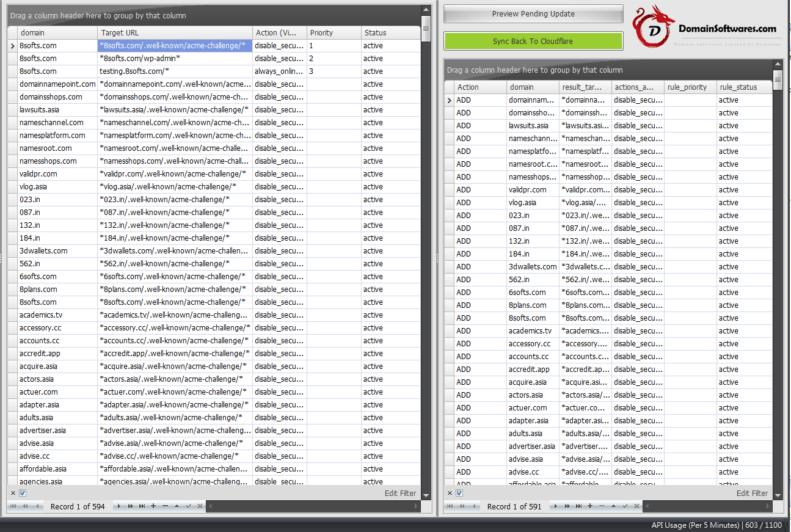Delete current record via right navigator minus icon
The image size is (791, 532).
(602, 506)
